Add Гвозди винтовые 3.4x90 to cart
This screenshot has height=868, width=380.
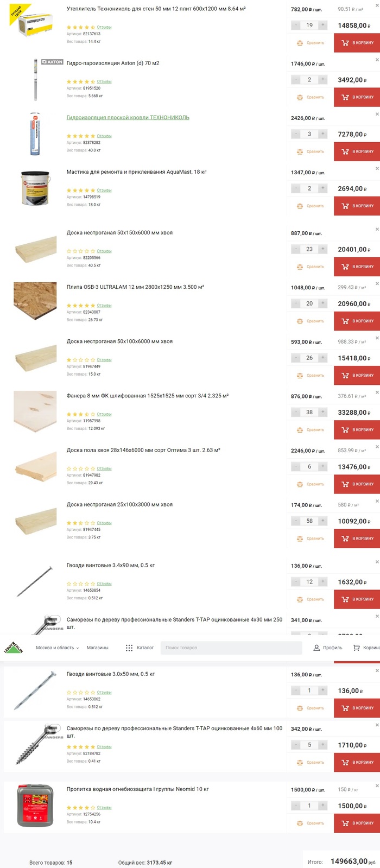(x=357, y=599)
